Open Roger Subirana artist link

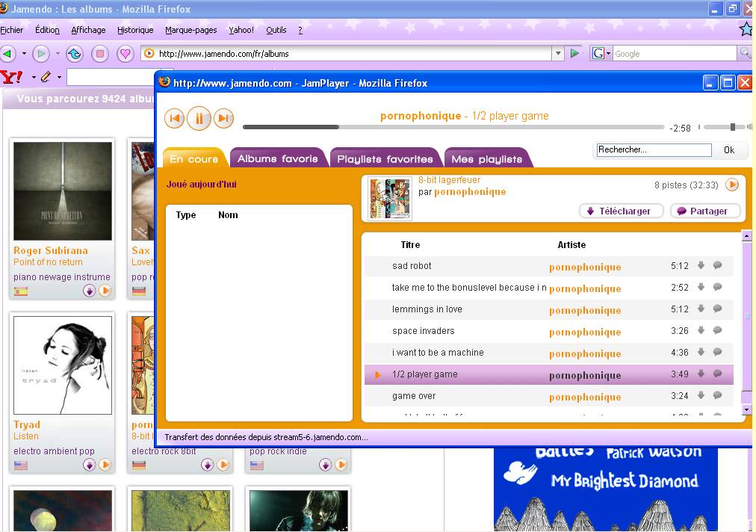(51, 251)
